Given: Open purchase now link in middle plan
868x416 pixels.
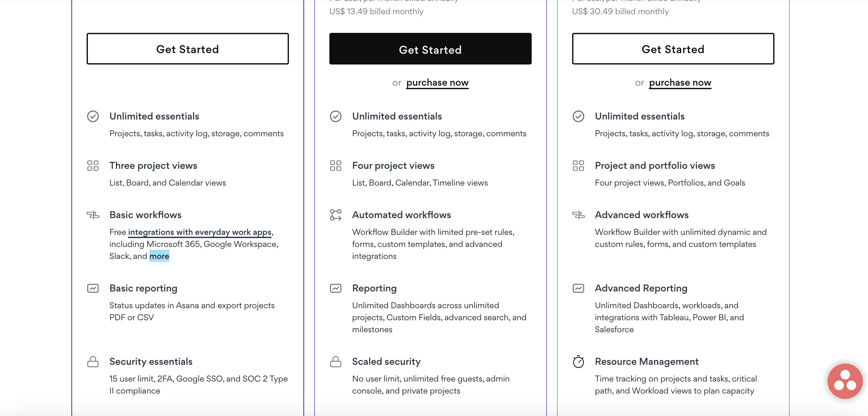Looking at the screenshot, I should tap(437, 83).
